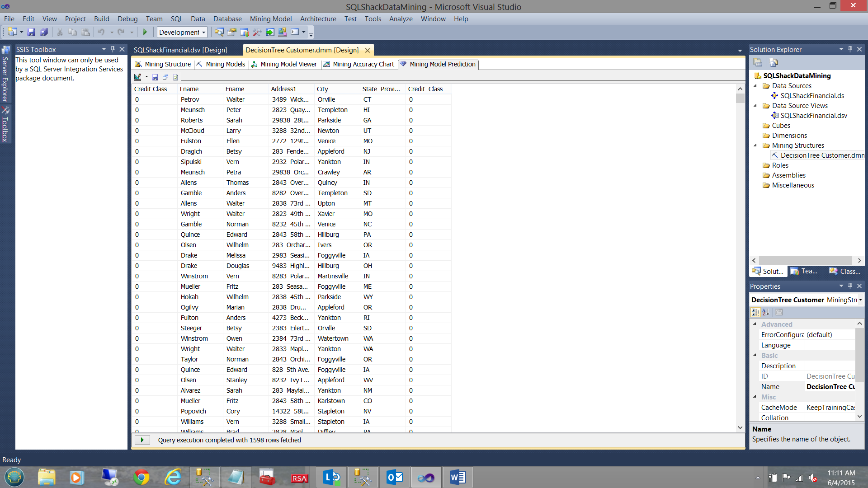
Task: Switch to Mining Accuracy Chart tab
Action: click(359, 64)
